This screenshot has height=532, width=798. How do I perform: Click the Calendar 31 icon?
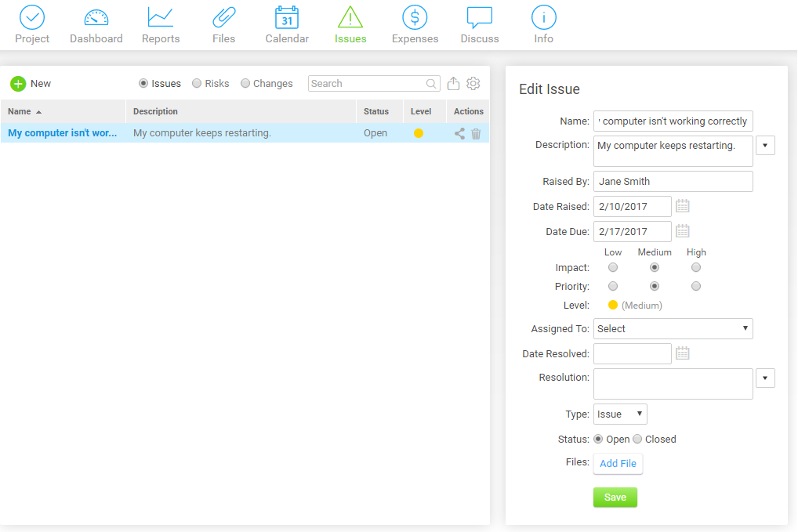coord(287,17)
